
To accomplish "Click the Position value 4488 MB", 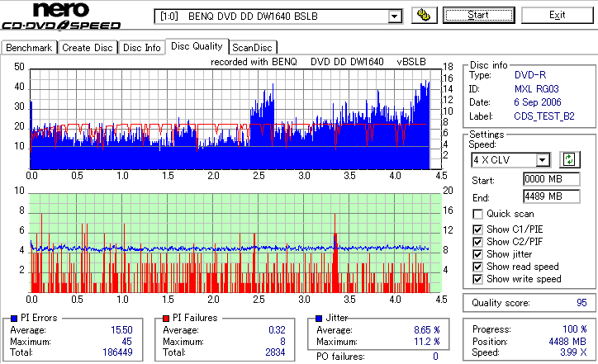I will point(567,341).
